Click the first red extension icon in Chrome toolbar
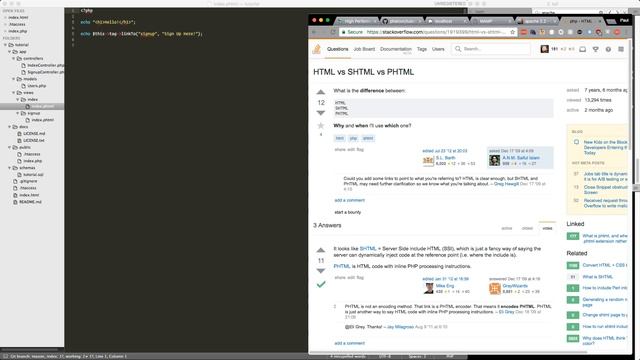Screen dimensions: 640x360 [524, 32]
